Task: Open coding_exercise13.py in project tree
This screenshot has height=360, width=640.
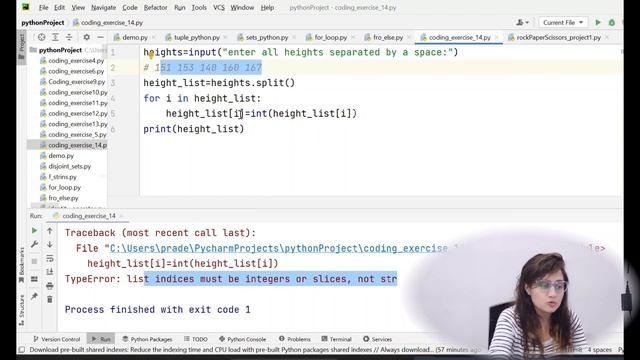Action: pos(78,124)
